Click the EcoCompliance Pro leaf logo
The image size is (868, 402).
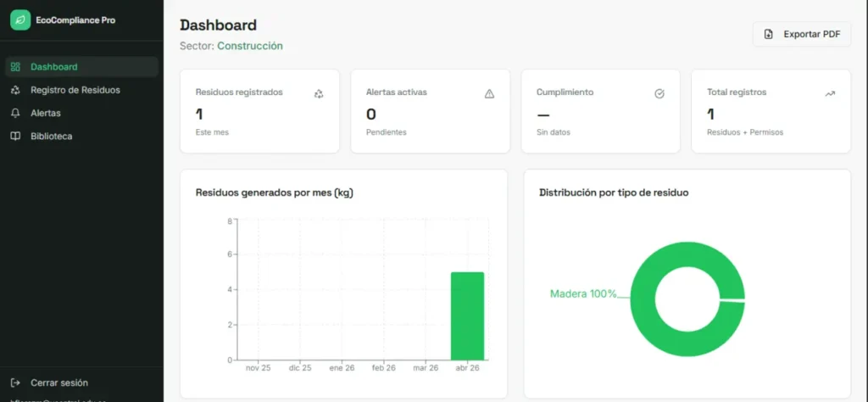pos(20,20)
